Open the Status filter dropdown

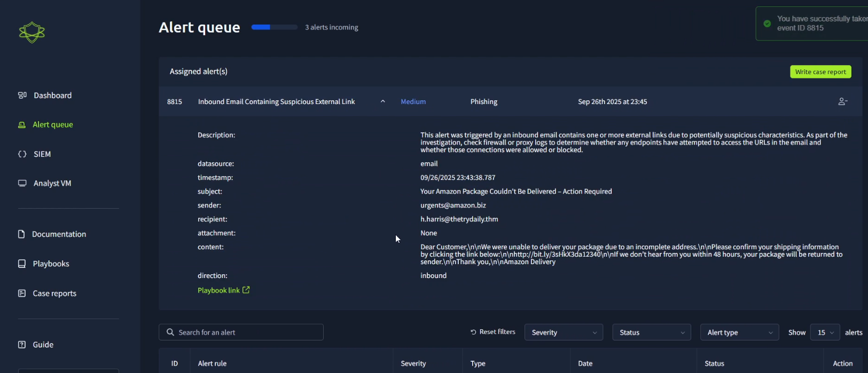pos(651,332)
